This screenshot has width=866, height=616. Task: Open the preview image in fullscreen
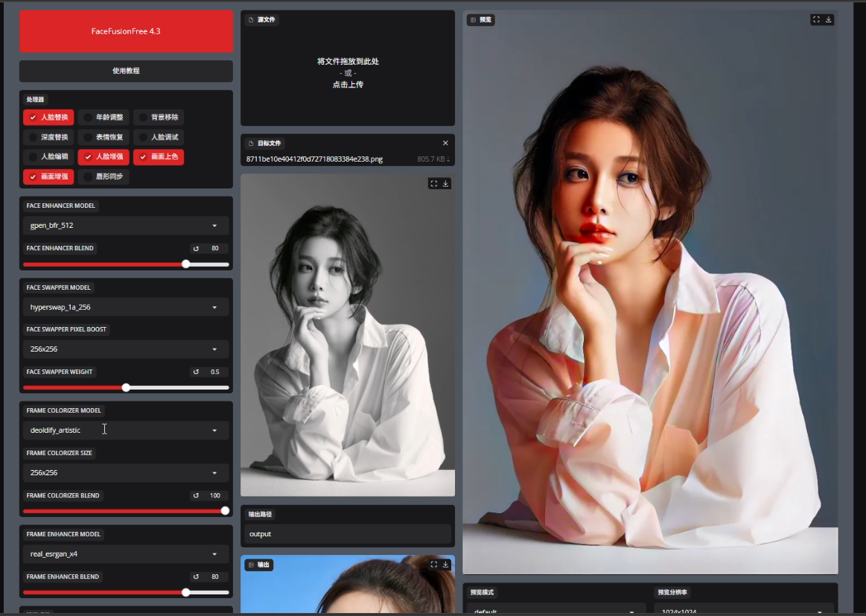pyautogui.click(x=816, y=19)
